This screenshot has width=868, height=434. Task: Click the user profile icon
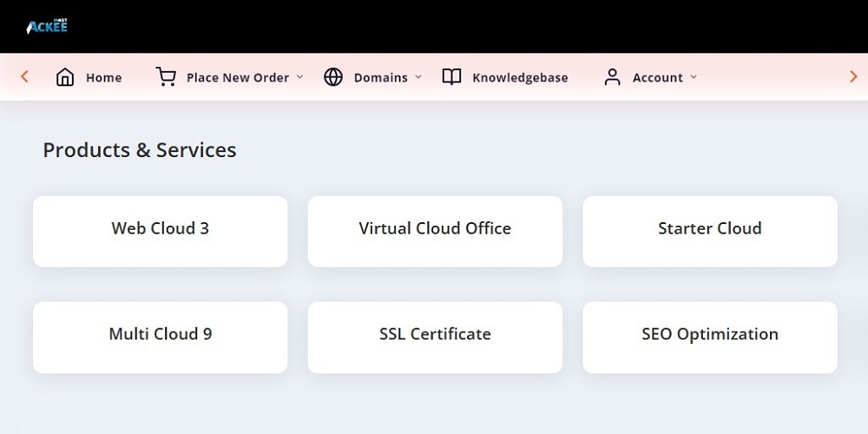click(613, 77)
